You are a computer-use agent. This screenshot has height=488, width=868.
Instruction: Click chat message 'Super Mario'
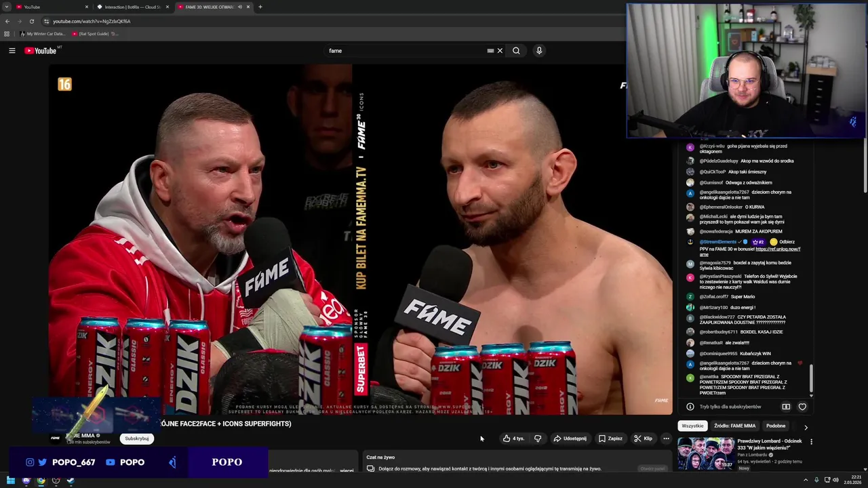pyautogui.click(x=743, y=297)
